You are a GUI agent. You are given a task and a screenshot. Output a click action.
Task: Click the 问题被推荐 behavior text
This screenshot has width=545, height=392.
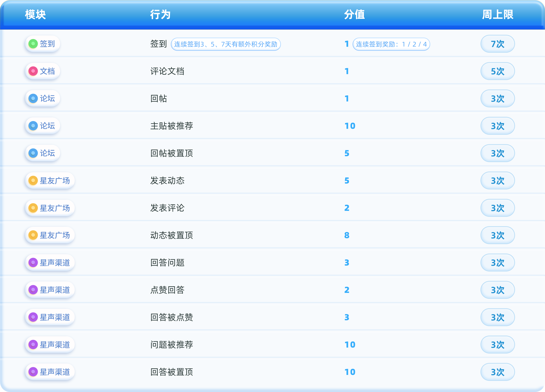pos(172,345)
